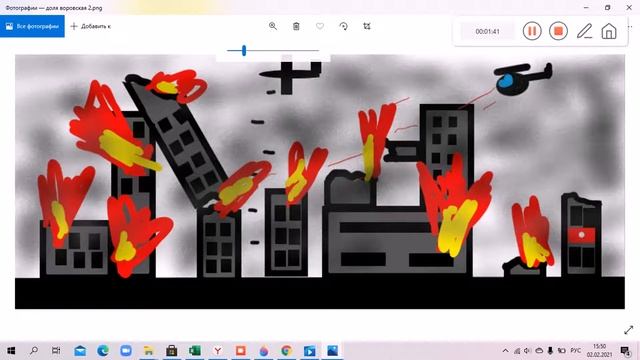Screen dimensions: 640x360
Task: Click the "Все фотографии" button
Action: coord(32,26)
